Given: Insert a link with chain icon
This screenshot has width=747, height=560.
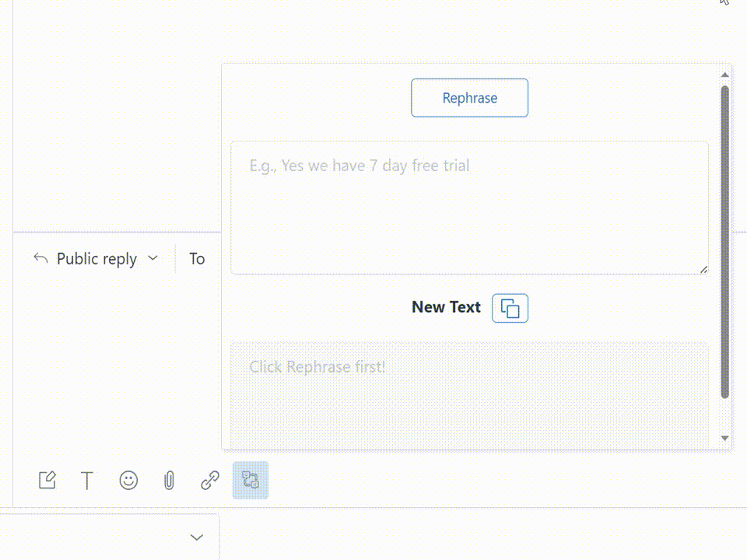Looking at the screenshot, I should 210,480.
